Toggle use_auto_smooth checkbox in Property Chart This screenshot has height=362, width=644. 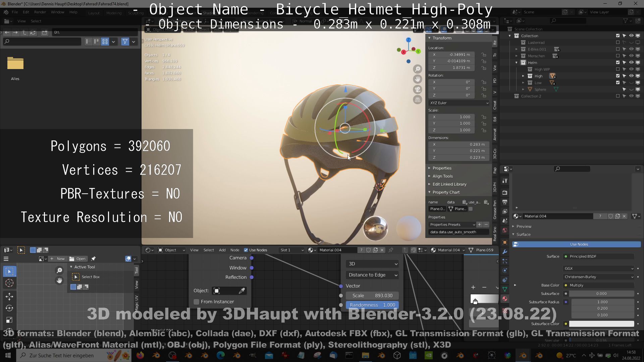(471, 209)
